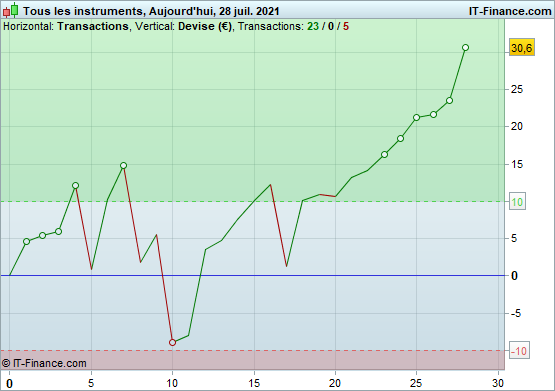
Task: Select the peak marker at transaction 7
Action: point(123,165)
